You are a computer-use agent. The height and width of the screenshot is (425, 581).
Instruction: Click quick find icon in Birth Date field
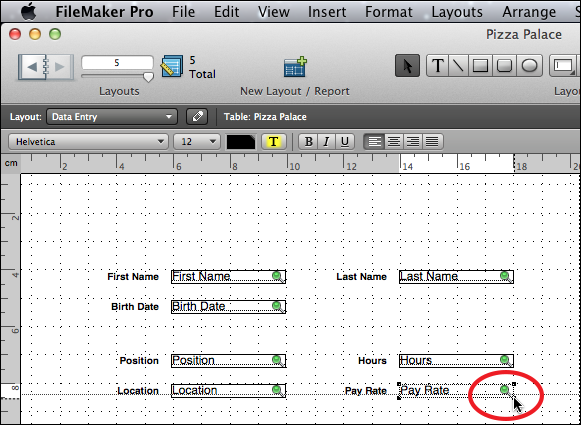pyautogui.click(x=278, y=306)
